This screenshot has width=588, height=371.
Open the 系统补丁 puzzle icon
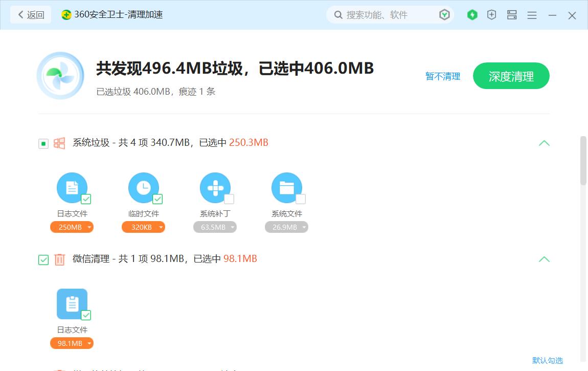click(215, 187)
